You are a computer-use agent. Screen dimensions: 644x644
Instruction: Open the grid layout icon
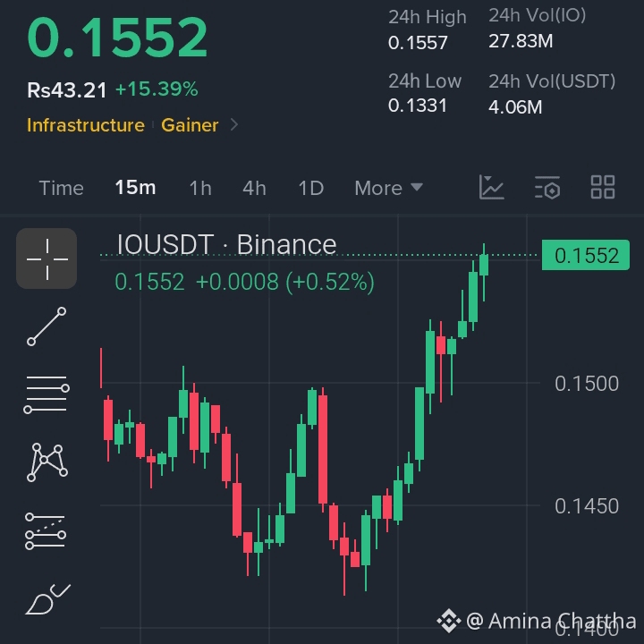[x=603, y=187]
